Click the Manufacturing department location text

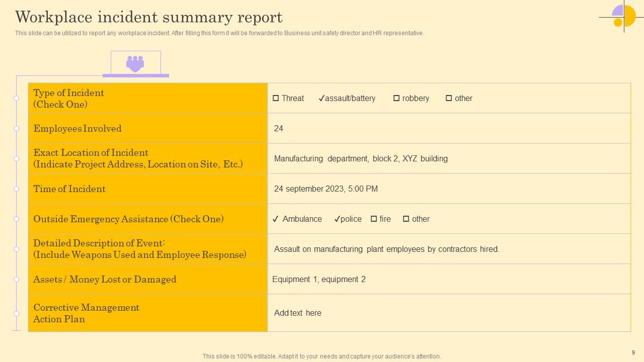361,158
